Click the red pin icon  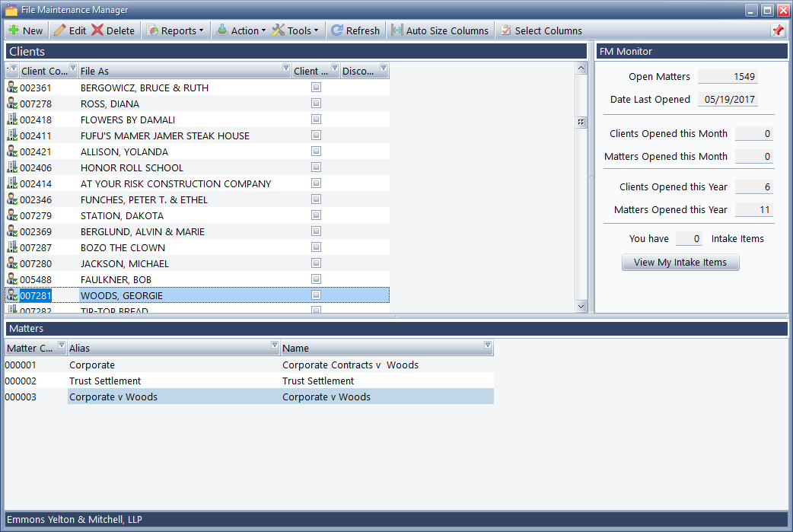point(777,30)
